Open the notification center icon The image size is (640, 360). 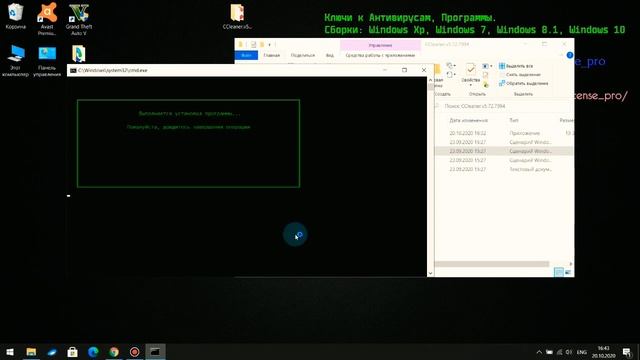627,352
